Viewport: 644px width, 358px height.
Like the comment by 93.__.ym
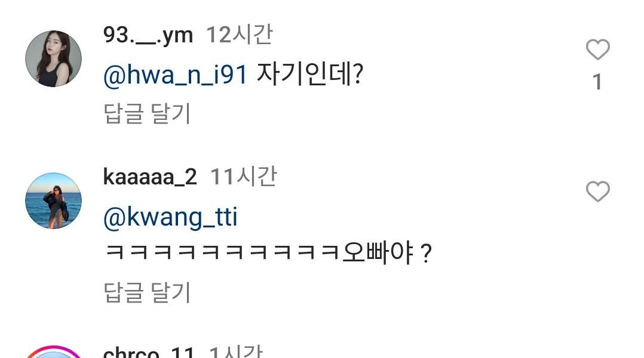click(x=597, y=50)
